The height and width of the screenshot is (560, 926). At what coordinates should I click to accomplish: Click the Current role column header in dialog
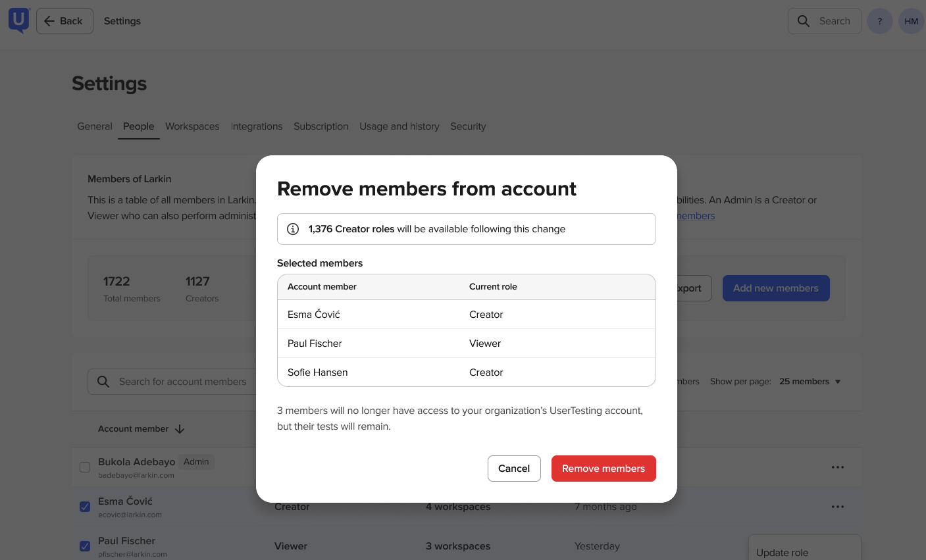click(493, 287)
